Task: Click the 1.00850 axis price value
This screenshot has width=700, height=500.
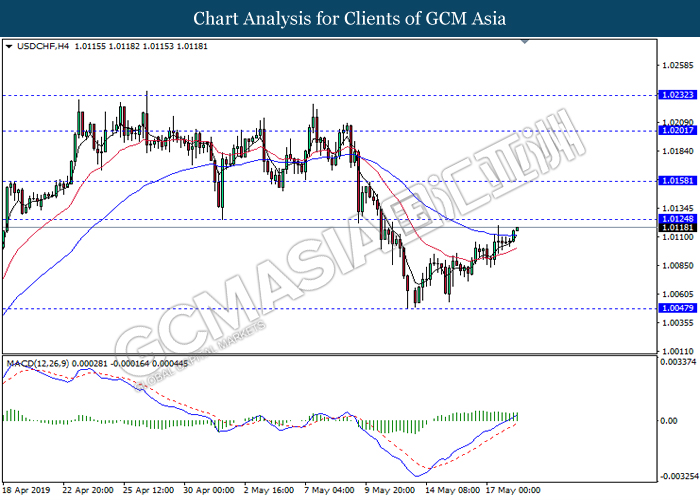Action: click(678, 266)
